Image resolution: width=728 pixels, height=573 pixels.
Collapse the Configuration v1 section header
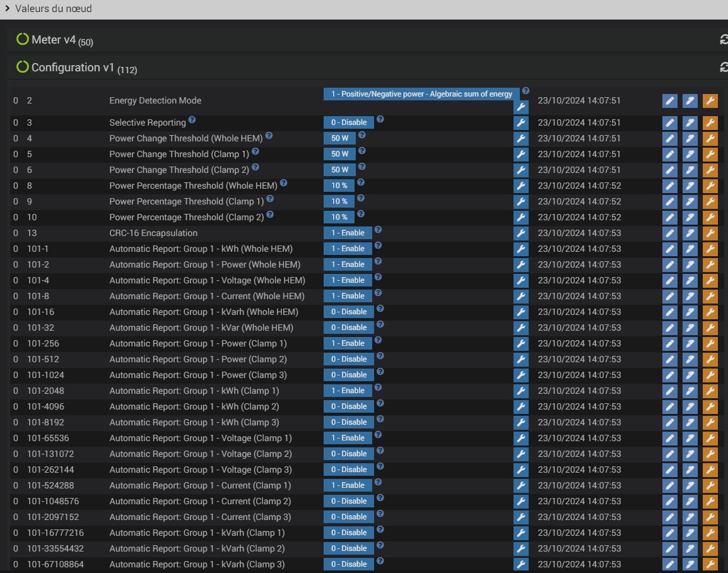(74, 68)
